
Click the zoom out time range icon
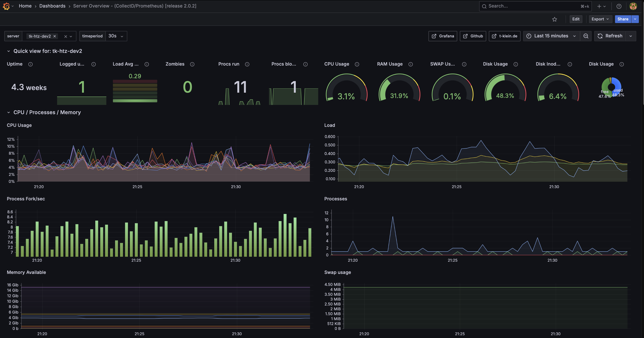pyautogui.click(x=586, y=36)
